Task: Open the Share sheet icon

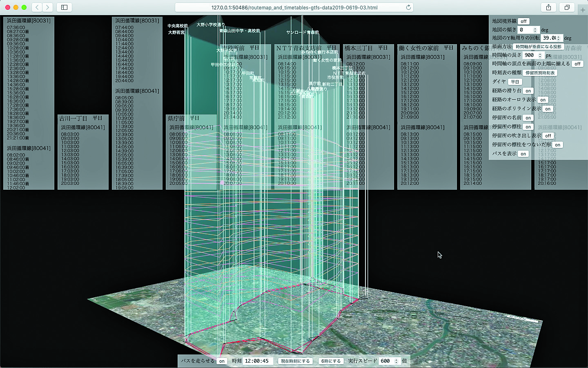Action: point(548,7)
